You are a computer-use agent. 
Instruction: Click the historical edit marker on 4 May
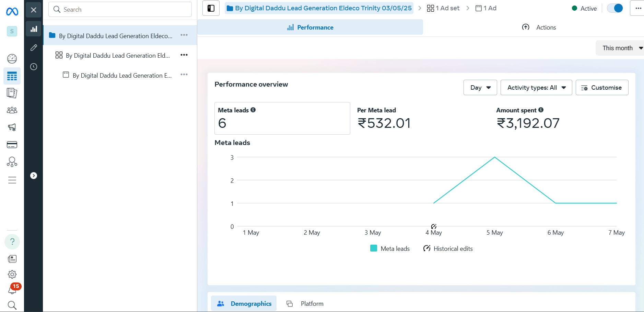click(x=434, y=226)
